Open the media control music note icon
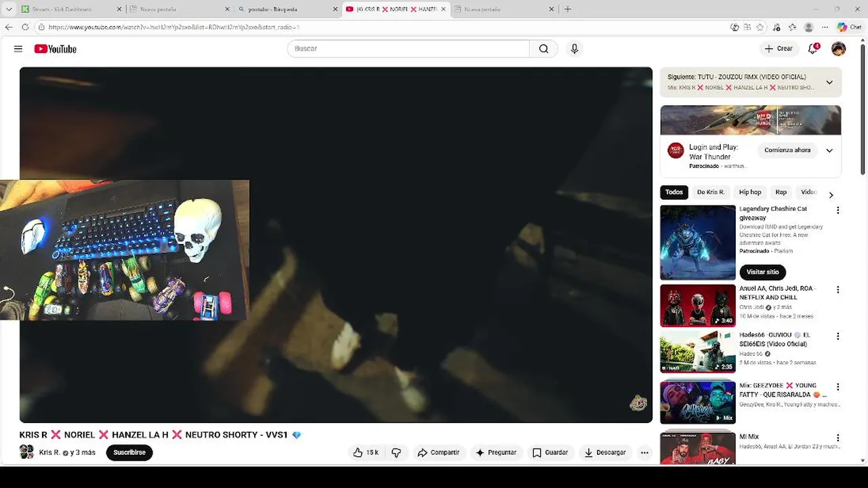Viewport: 868px width, 488px height. point(776,27)
